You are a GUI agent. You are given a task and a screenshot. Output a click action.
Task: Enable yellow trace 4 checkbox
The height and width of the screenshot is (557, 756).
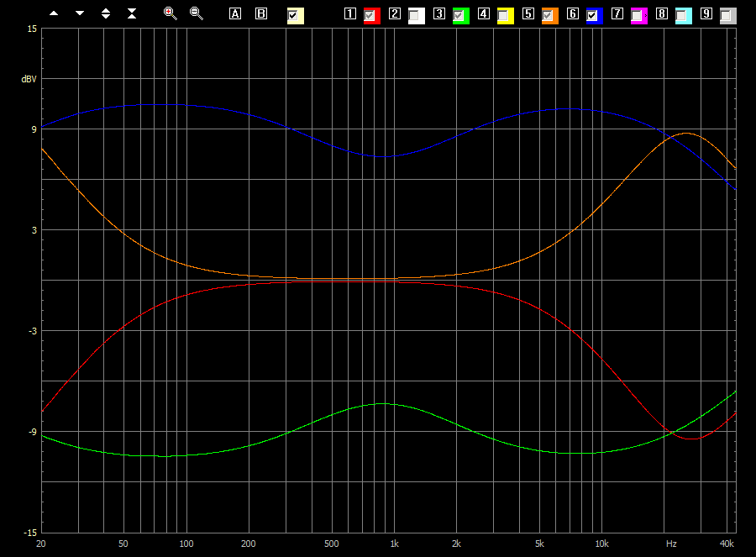tap(505, 15)
